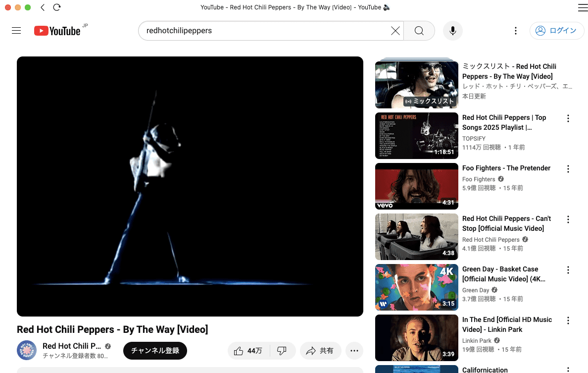The height and width of the screenshot is (373, 588).
Task: Open options menu for Foo Fighters - The Pretender
Action: (568, 169)
